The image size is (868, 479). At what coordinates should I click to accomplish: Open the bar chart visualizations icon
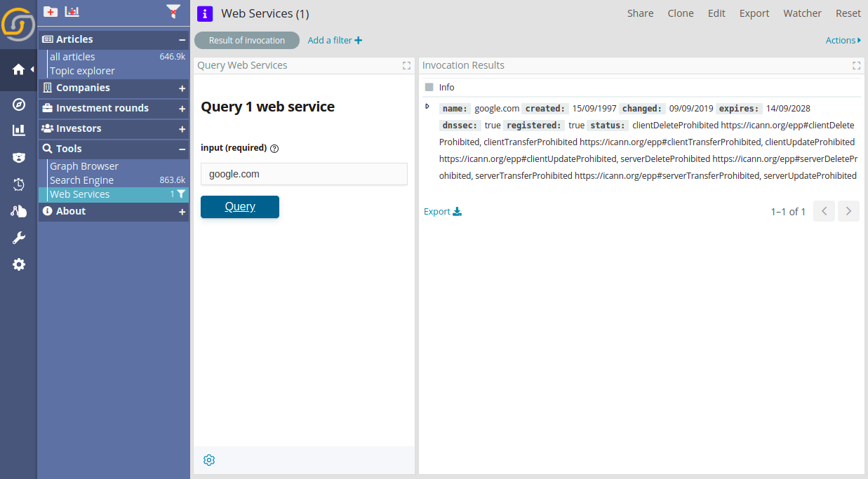point(19,130)
